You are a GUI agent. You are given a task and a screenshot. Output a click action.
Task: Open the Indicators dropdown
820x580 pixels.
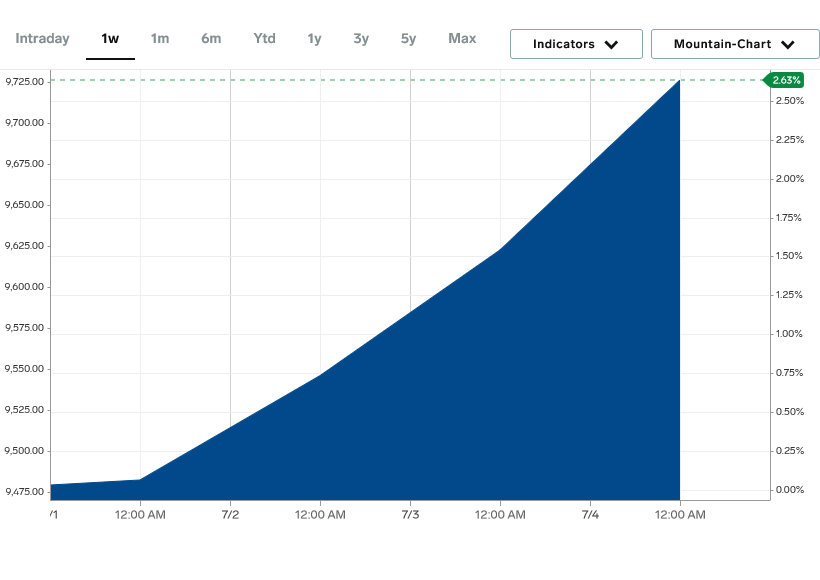pyautogui.click(x=576, y=44)
